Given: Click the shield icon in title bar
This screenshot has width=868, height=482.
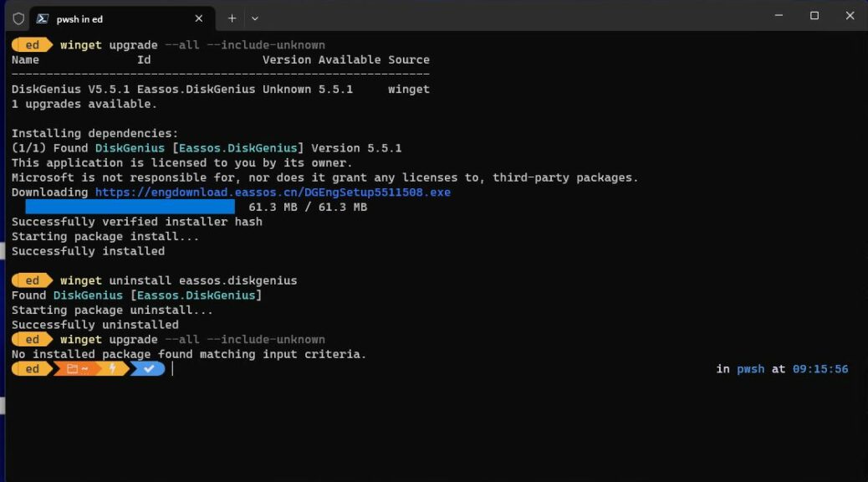Looking at the screenshot, I should click(18, 19).
